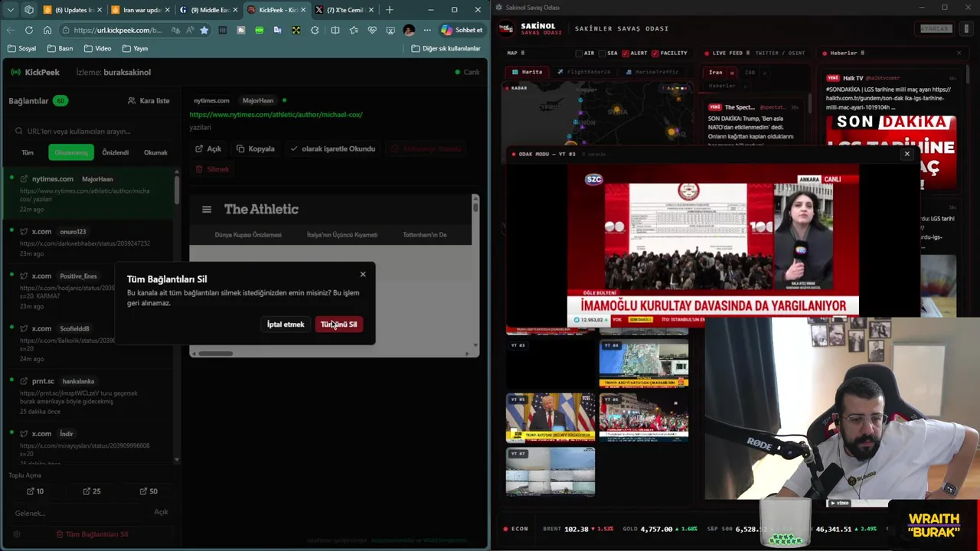Open the Basın bookmarks folder
Viewport: 980px width, 551px height.
(x=60, y=48)
